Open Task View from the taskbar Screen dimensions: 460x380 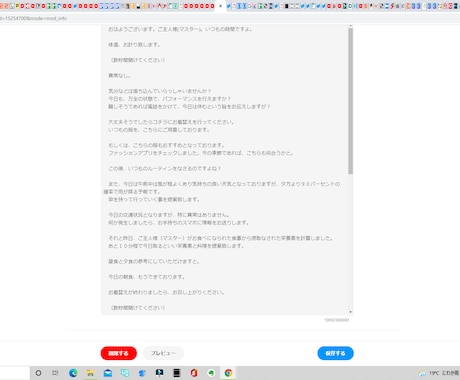pyautogui.click(x=55, y=373)
